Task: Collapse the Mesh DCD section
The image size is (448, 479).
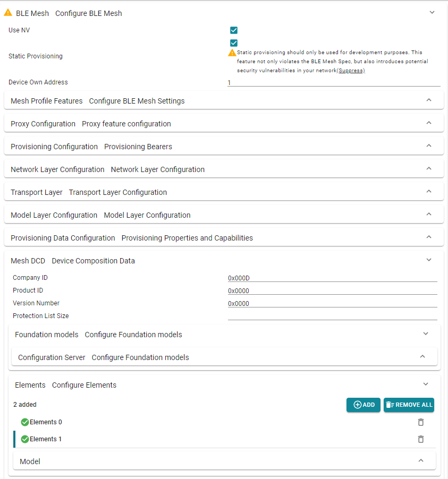Action: pyautogui.click(x=429, y=260)
